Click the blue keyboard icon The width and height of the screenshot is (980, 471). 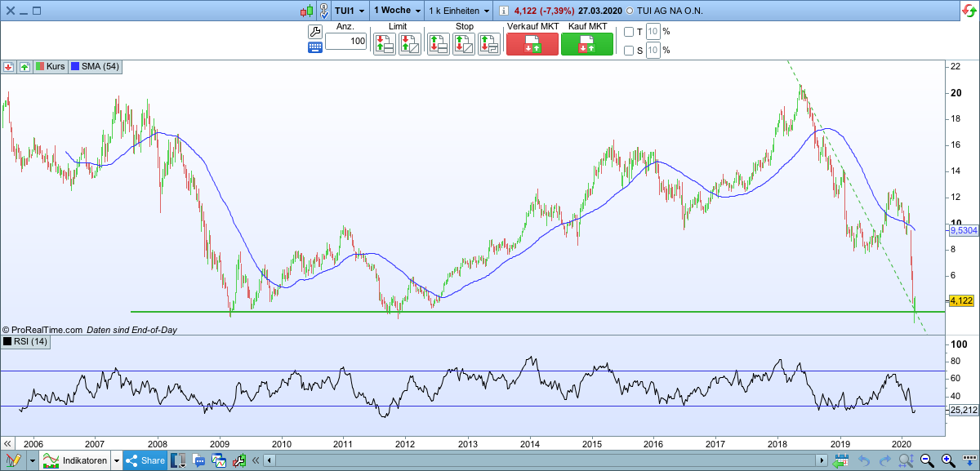315,48
